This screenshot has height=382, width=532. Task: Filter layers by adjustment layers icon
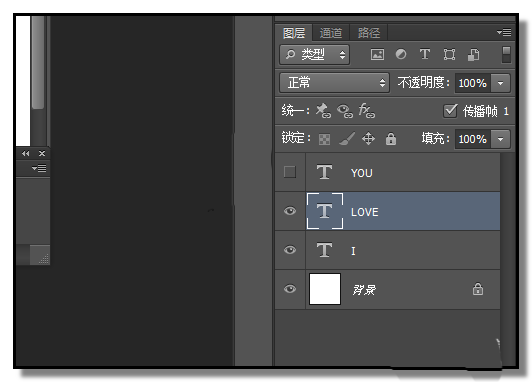tap(401, 54)
